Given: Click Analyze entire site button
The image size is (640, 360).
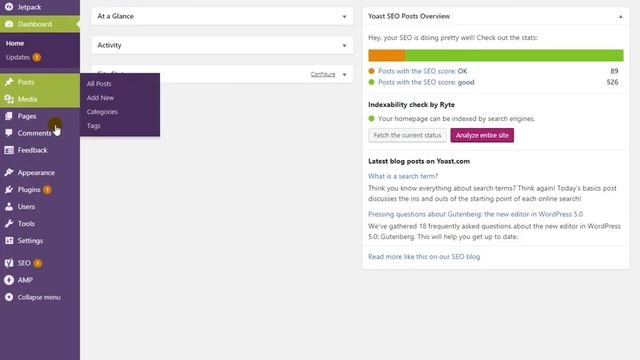Looking at the screenshot, I should [x=482, y=135].
